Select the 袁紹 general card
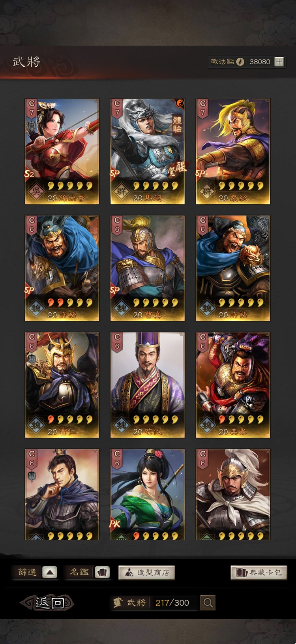The image size is (296, 644). 233,152
